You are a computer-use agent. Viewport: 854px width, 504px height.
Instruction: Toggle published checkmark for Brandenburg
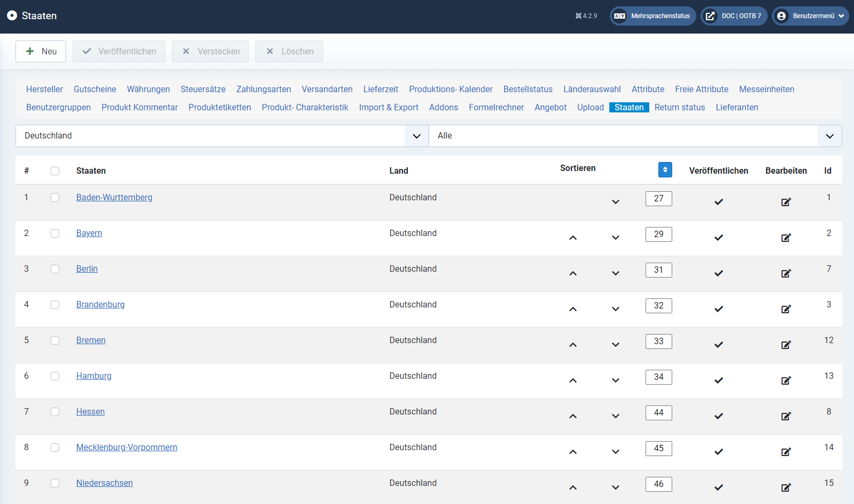click(719, 309)
